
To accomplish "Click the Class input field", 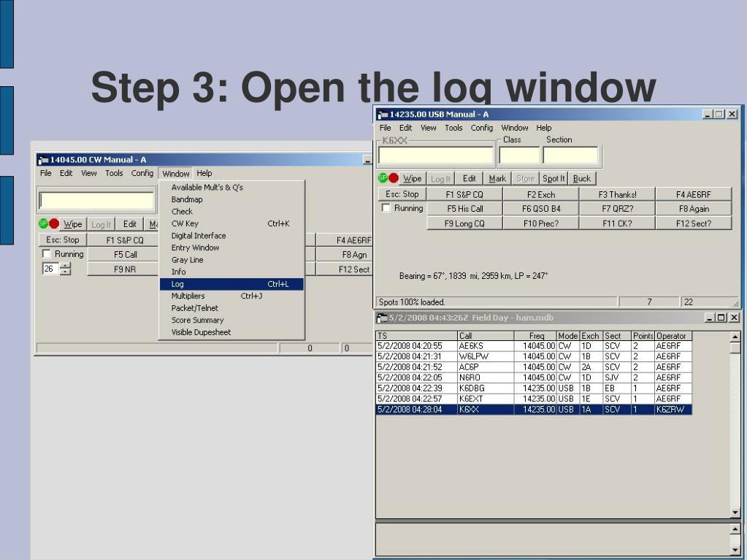I will point(518,156).
